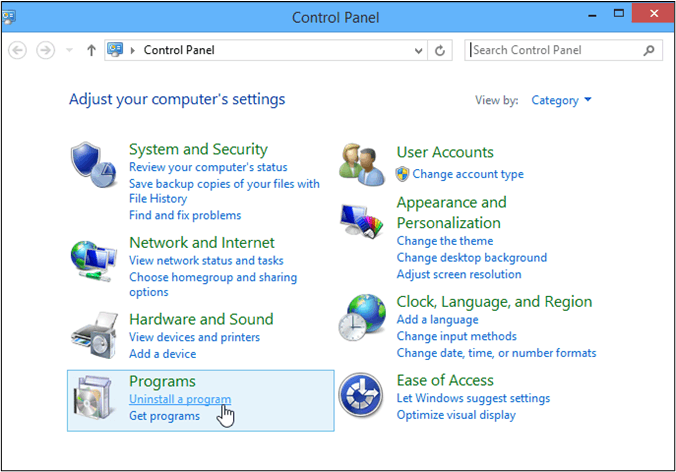Select Adjust screen resolution link

click(459, 274)
